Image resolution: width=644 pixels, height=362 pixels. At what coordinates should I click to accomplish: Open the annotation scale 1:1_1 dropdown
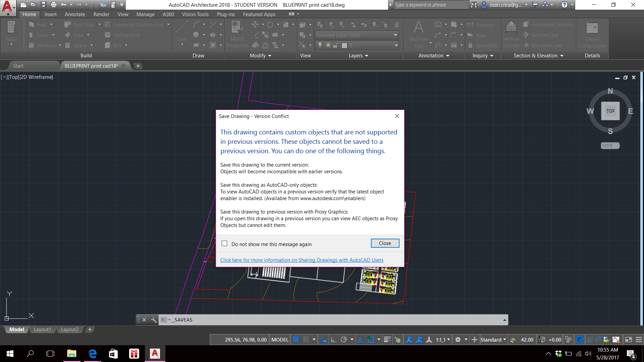(x=443, y=340)
